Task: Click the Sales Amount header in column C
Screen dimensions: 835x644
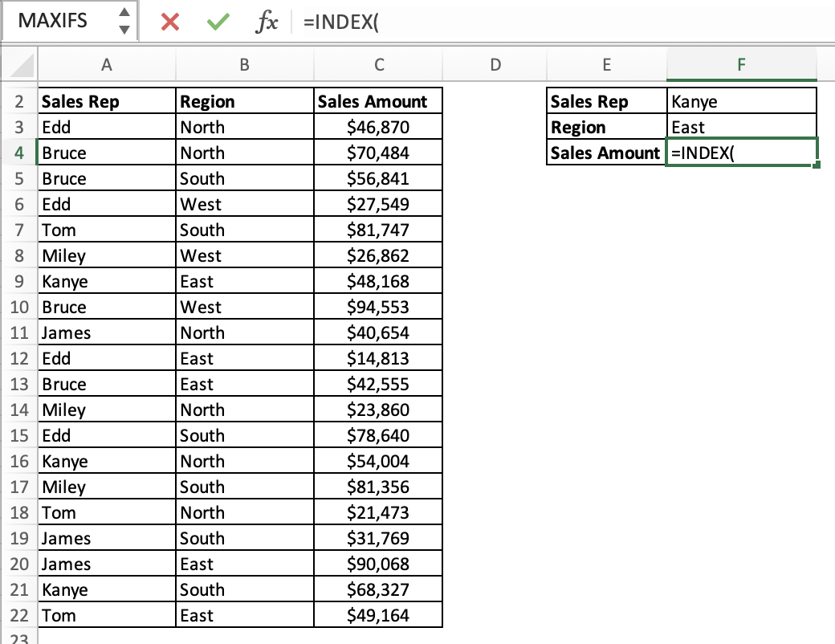Action: [x=378, y=101]
